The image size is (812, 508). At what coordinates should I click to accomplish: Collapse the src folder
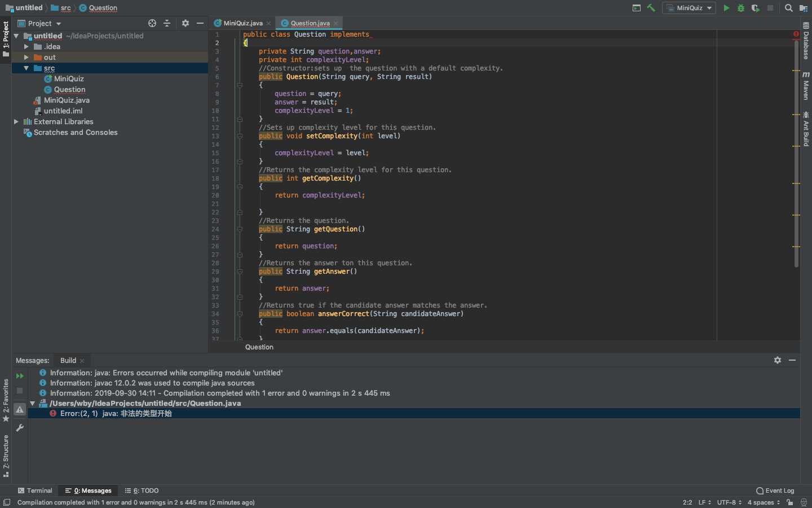(x=27, y=68)
